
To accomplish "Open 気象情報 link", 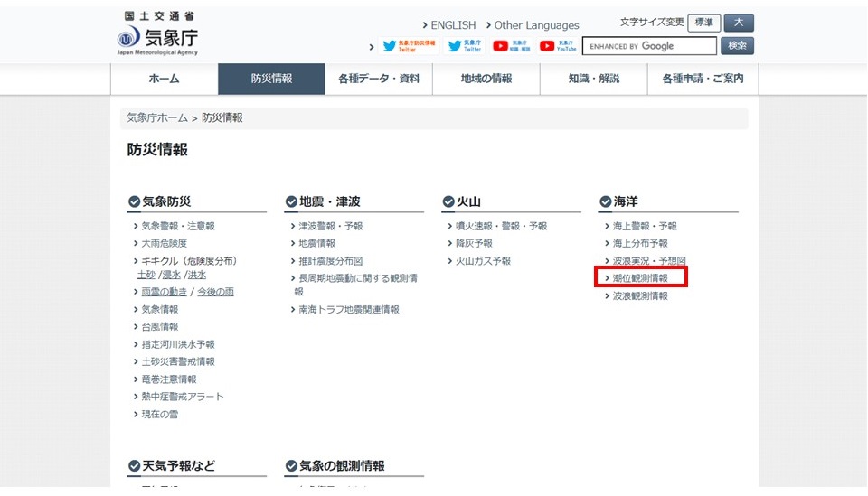I will [x=159, y=310].
